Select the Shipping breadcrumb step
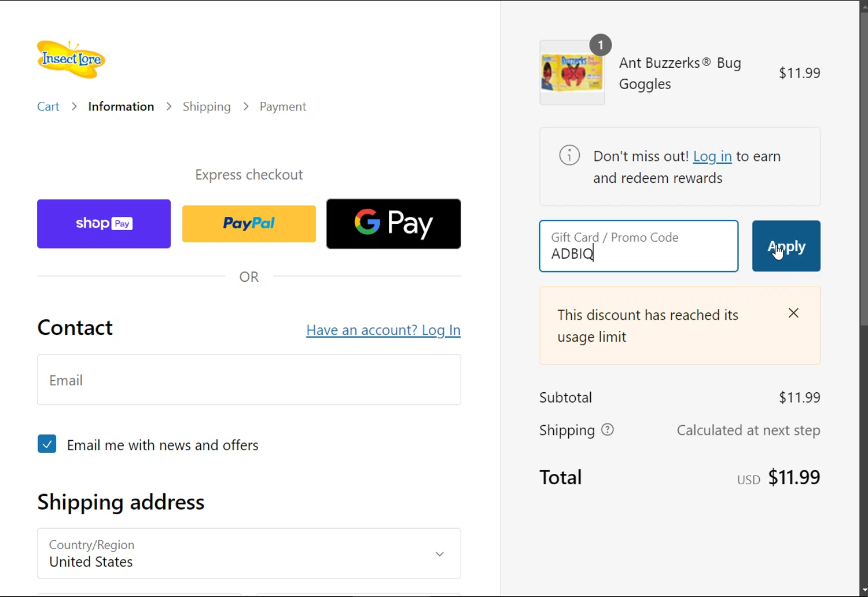Viewport: 868px width, 597px height. click(207, 106)
